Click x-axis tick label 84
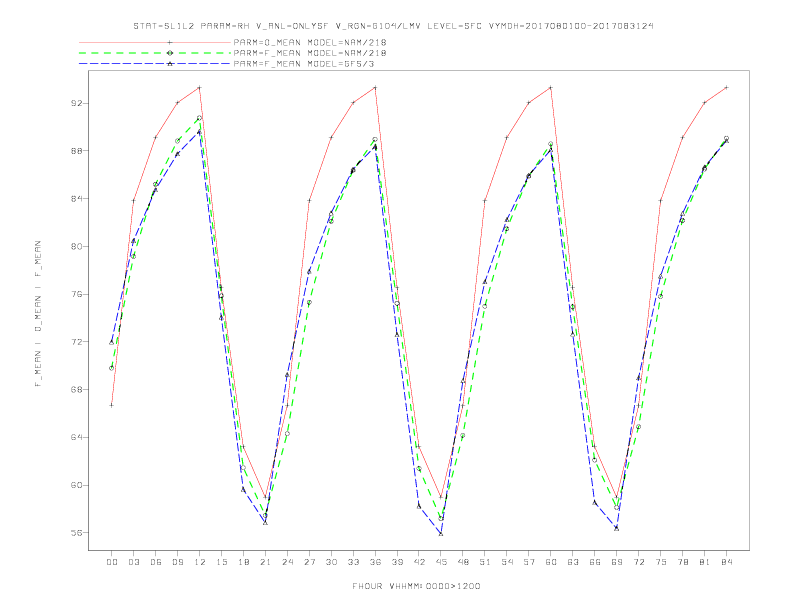Viewport: 792px width, 612px height. point(726,562)
